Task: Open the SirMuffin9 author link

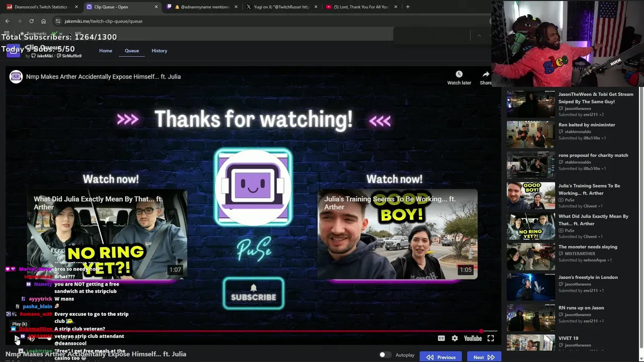Action: (69, 56)
